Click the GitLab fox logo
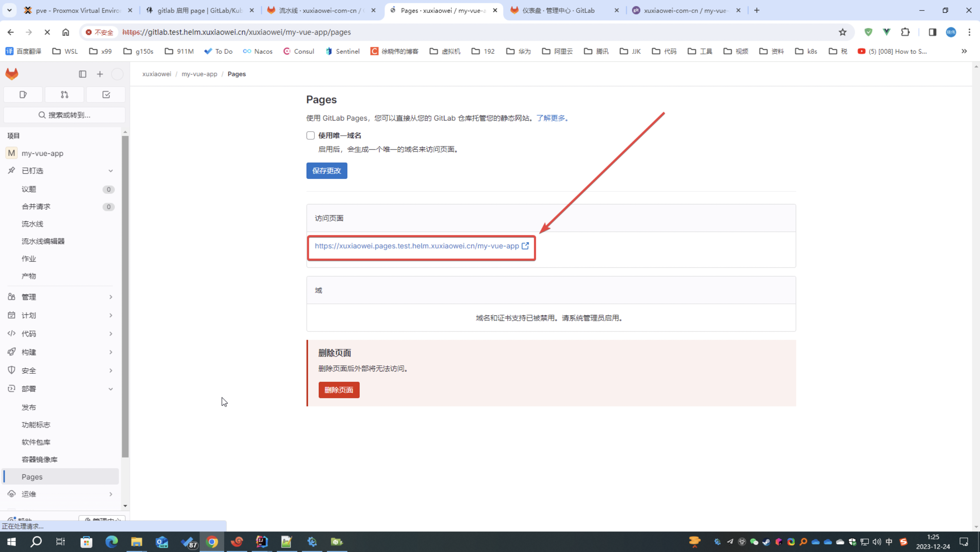This screenshot has width=980, height=552. pos(12,74)
